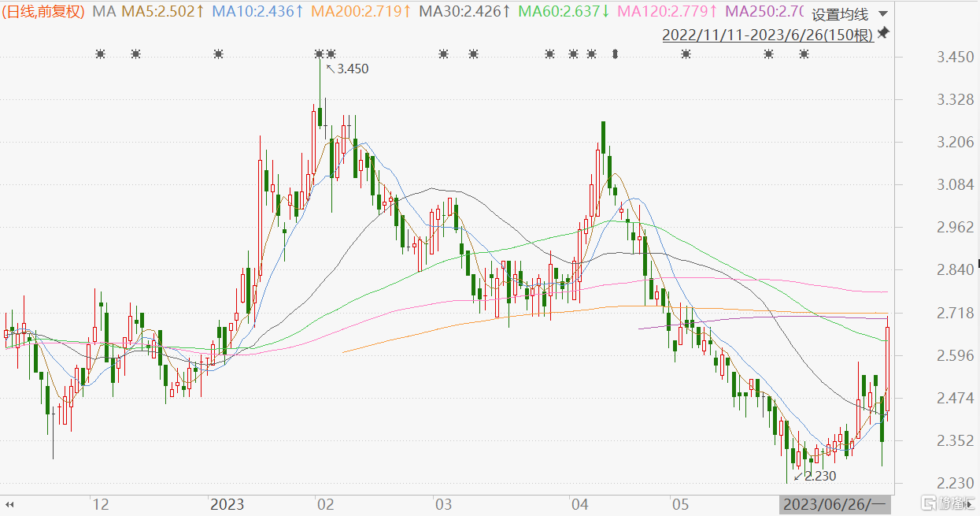The image size is (980, 516).
Task: Click the watermark logo in the bottom-right corner
Action: pos(949,503)
